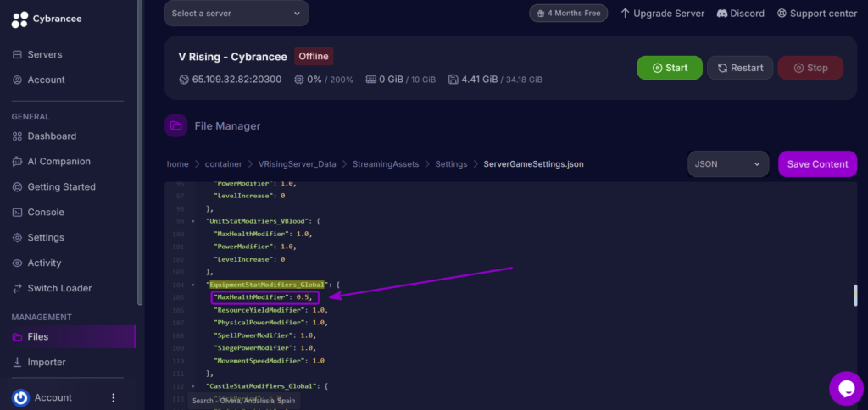Click the Cybrancee logo icon
This screenshot has height=410, width=868.
coord(19,19)
